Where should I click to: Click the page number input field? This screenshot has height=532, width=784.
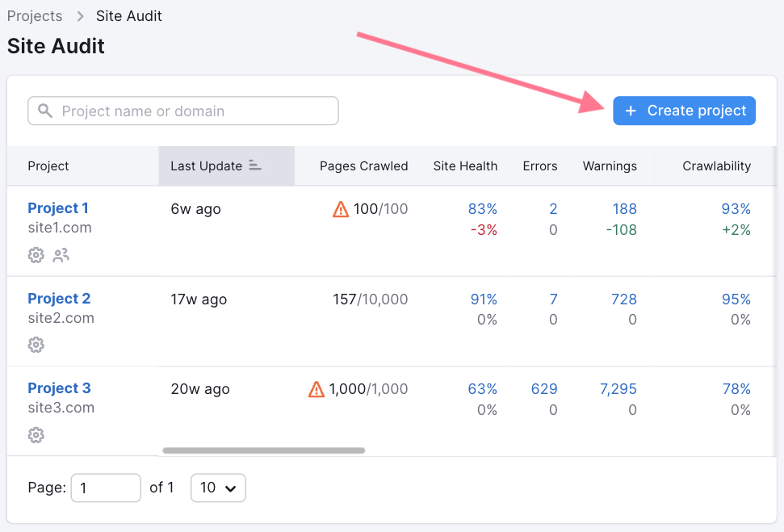pos(106,488)
